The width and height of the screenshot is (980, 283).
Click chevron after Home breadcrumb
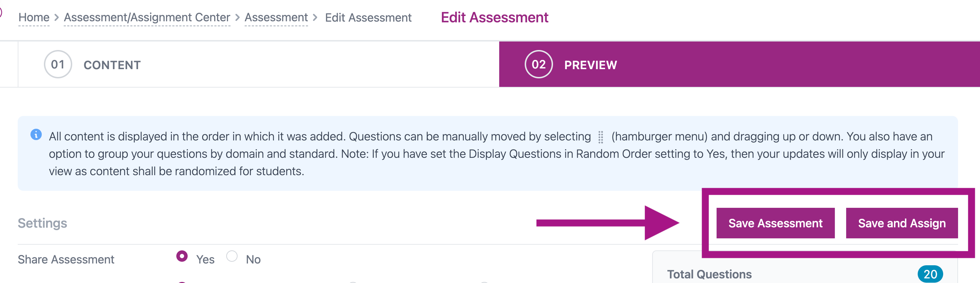pos(57,17)
